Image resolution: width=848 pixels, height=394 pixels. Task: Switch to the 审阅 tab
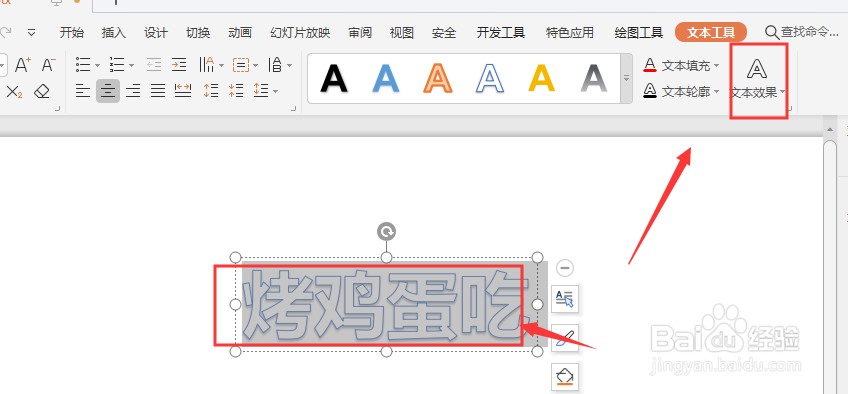coord(360,32)
